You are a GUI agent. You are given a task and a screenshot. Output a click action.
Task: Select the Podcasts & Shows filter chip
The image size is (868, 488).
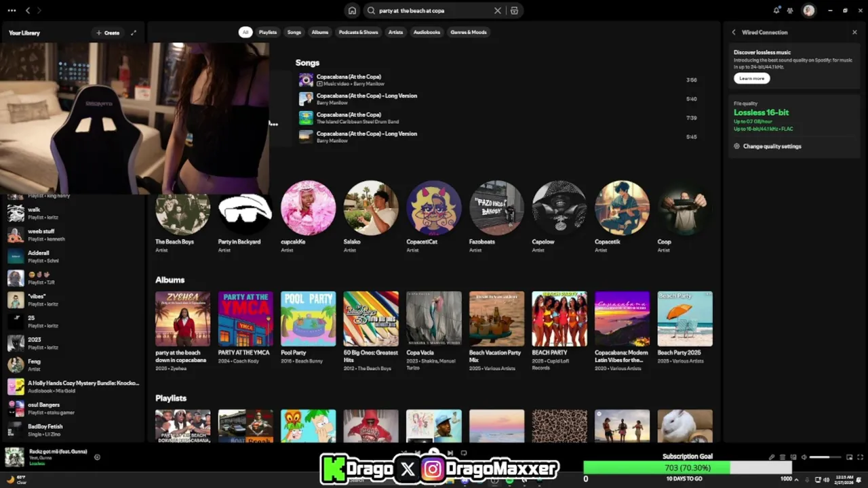click(x=359, y=32)
